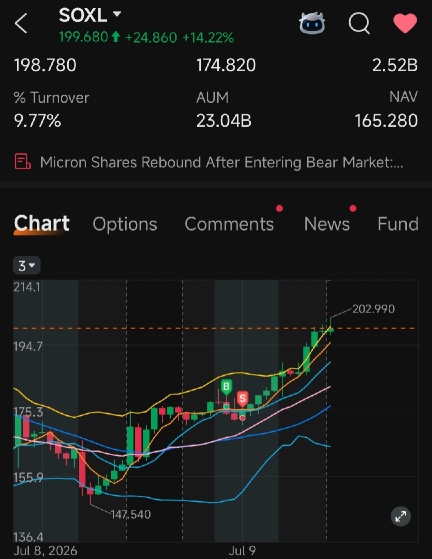This screenshot has width=432, height=559.
Task: Tap the NAV value 165.280
Action: (386, 121)
